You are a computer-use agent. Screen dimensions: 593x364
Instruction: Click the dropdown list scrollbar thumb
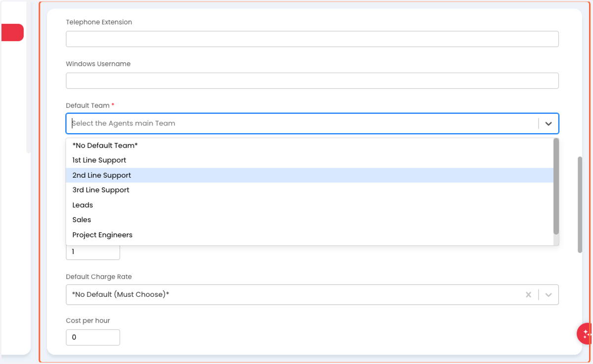pyautogui.click(x=556, y=186)
